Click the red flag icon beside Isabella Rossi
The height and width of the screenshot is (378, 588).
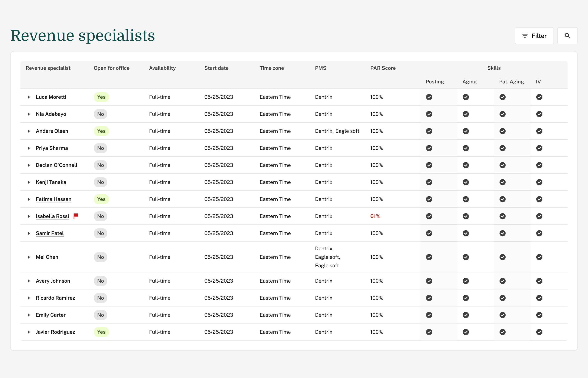pyautogui.click(x=76, y=216)
